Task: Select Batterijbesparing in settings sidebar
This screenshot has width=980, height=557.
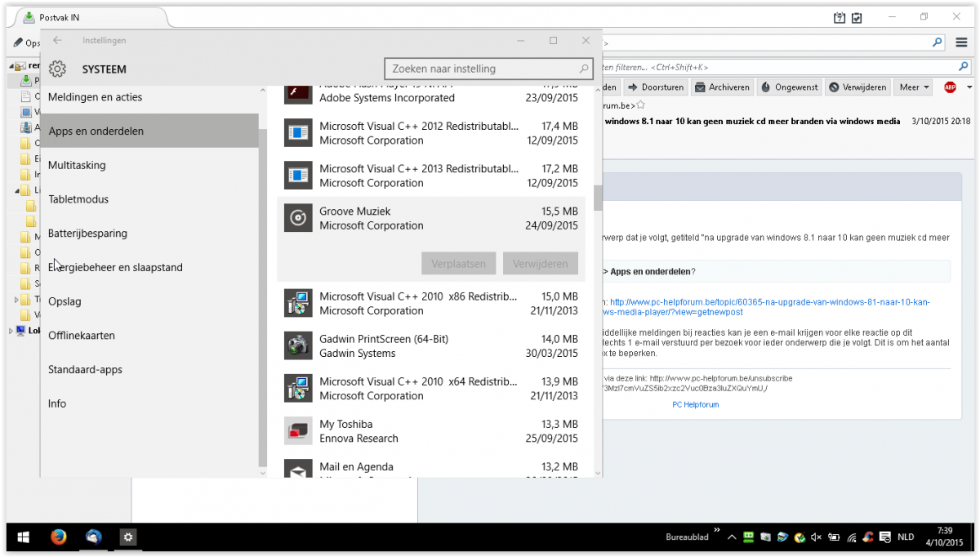Action: (x=149, y=234)
